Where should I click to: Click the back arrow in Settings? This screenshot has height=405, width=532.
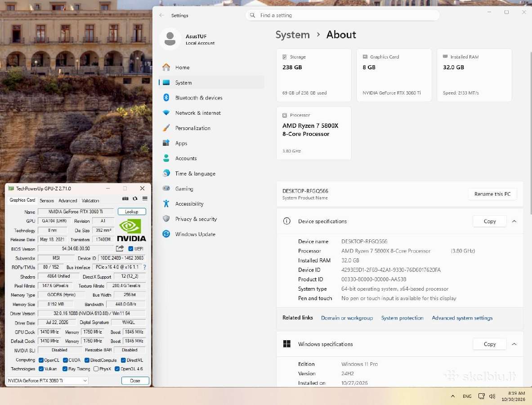(x=162, y=15)
